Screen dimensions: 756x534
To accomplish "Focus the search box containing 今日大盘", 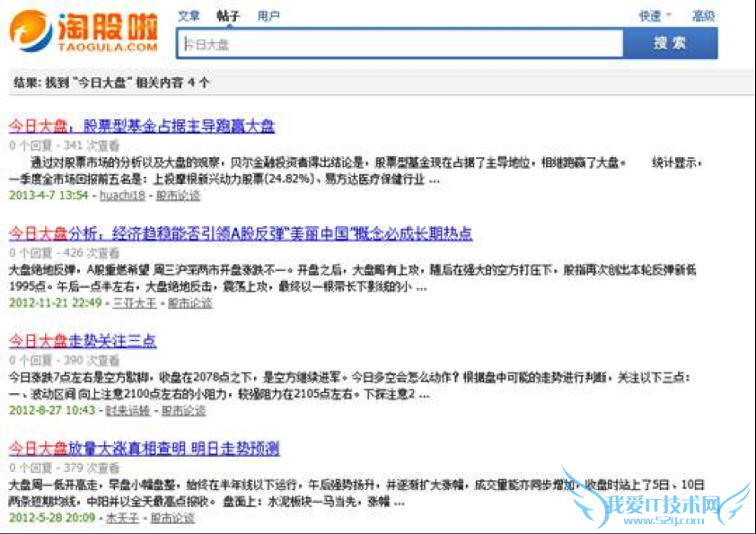I will coord(400,44).
